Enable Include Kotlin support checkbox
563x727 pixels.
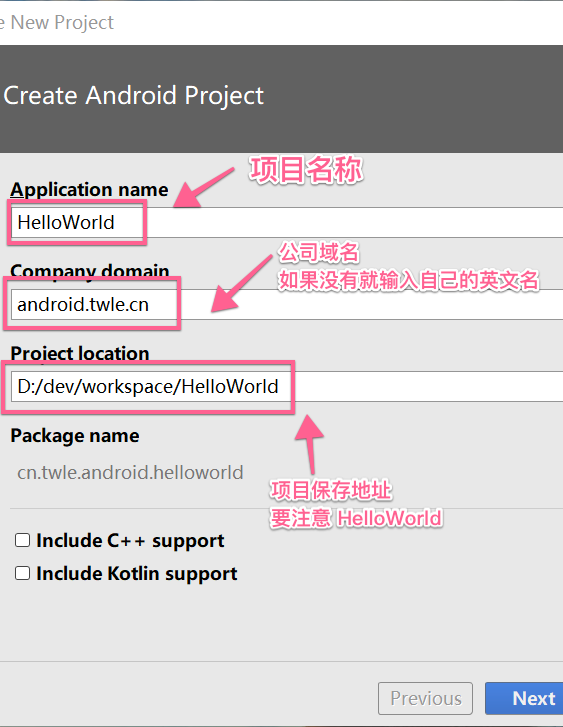[22, 573]
